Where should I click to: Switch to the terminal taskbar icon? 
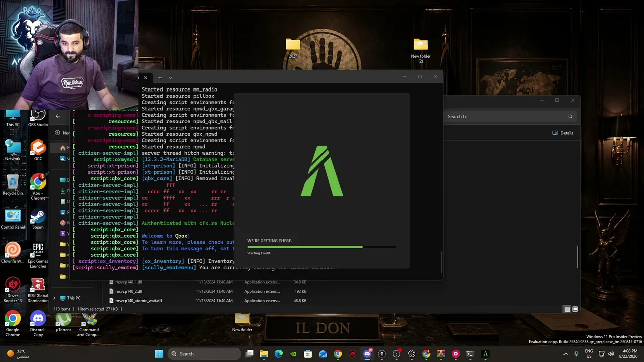point(470,354)
